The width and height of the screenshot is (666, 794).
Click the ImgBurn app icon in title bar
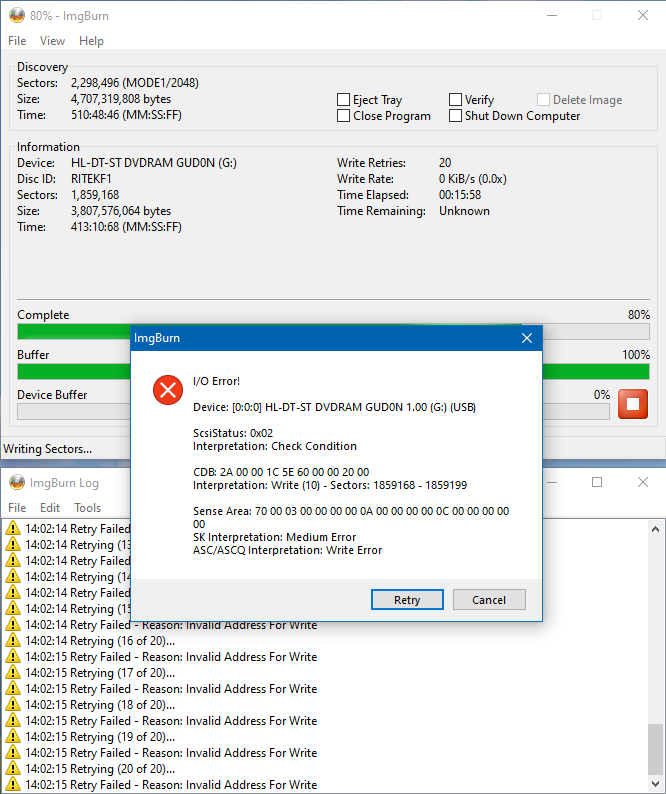[x=17, y=16]
